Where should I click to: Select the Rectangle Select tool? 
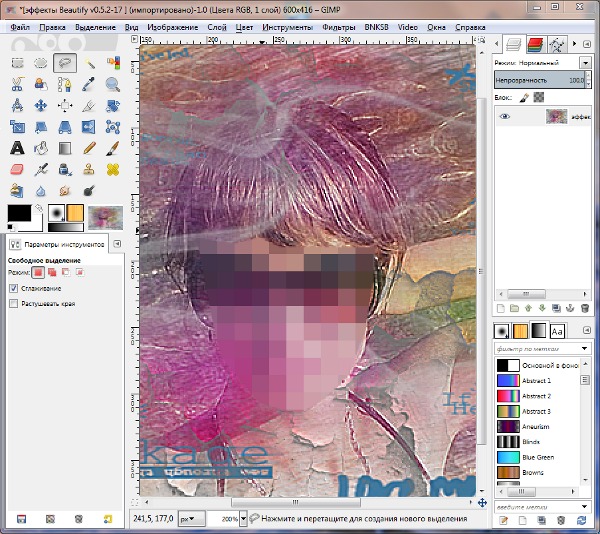[17, 63]
